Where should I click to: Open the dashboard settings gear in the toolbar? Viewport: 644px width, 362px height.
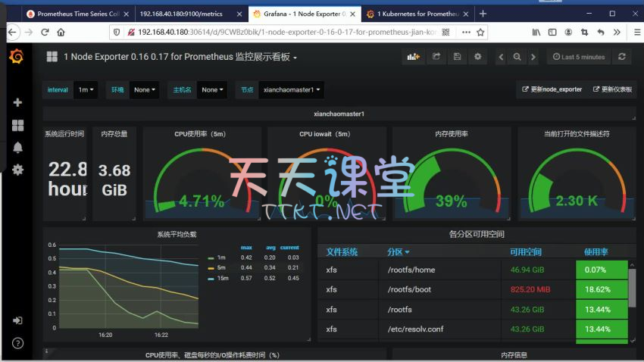pos(477,57)
